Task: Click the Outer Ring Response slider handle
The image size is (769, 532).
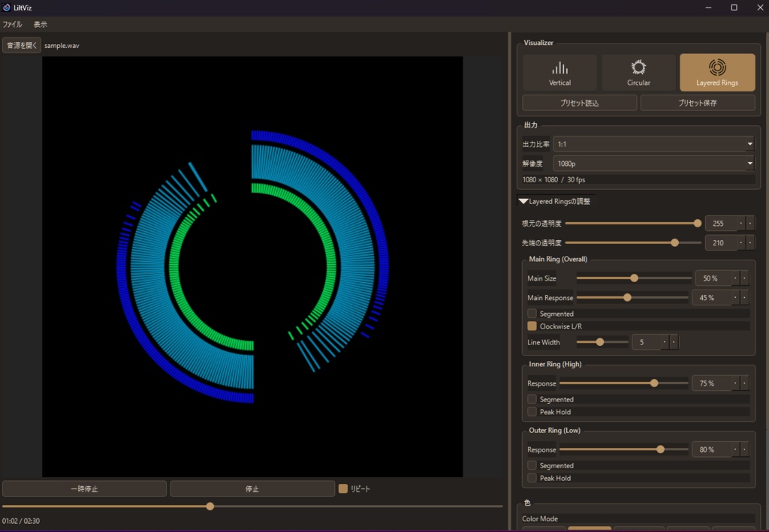Action: click(661, 449)
